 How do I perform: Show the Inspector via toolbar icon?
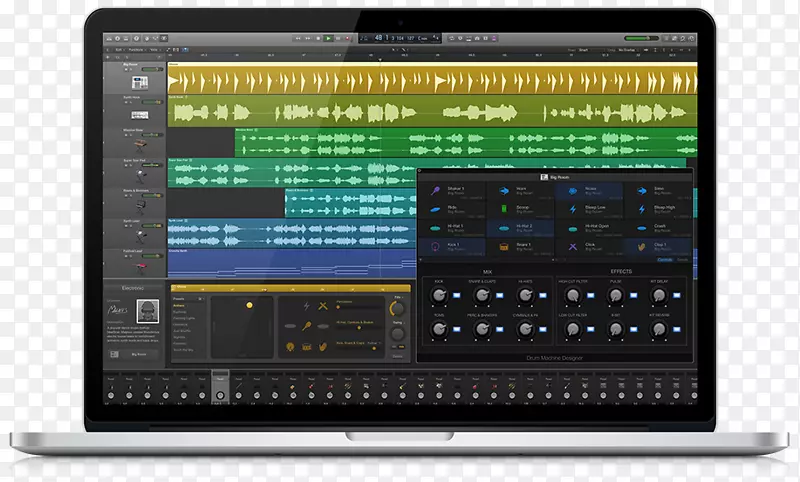coord(117,38)
